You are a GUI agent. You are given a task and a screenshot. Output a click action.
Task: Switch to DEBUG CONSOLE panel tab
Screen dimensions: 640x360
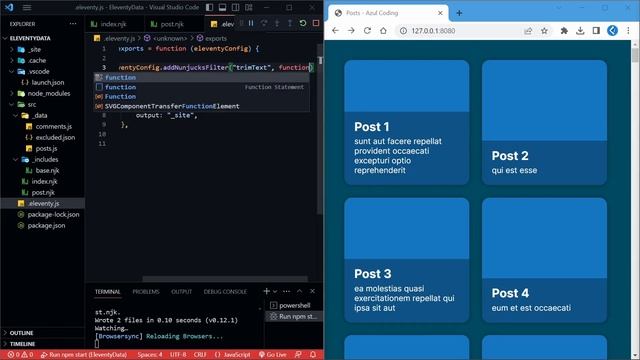[x=225, y=292]
